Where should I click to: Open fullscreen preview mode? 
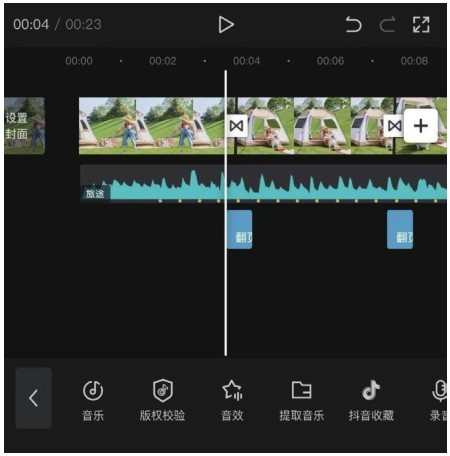[421, 25]
